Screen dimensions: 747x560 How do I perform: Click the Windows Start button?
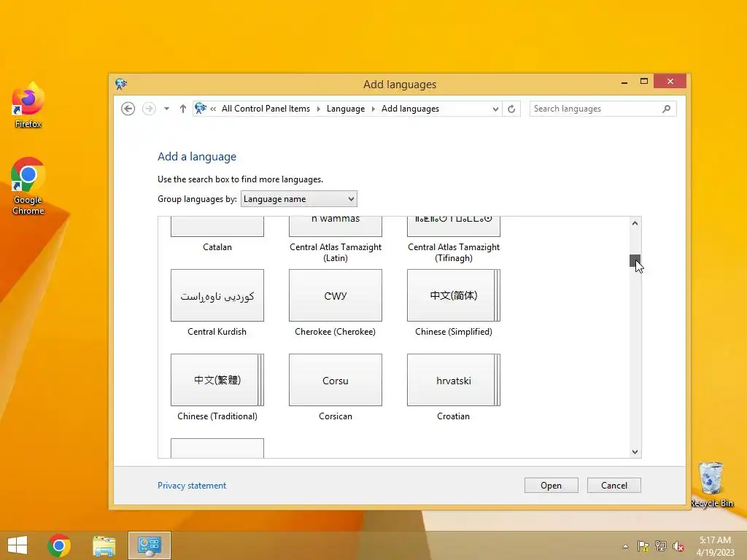coord(18,545)
